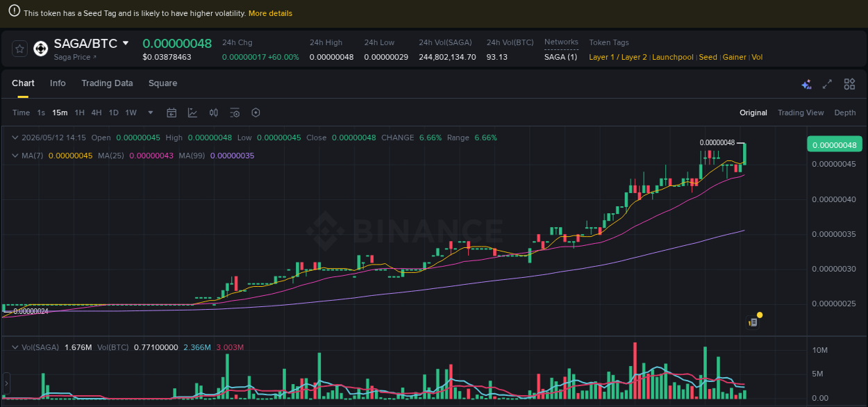
Task: Click the 24h Vol(SAGA) value 244,802,134.70
Action: click(x=447, y=57)
